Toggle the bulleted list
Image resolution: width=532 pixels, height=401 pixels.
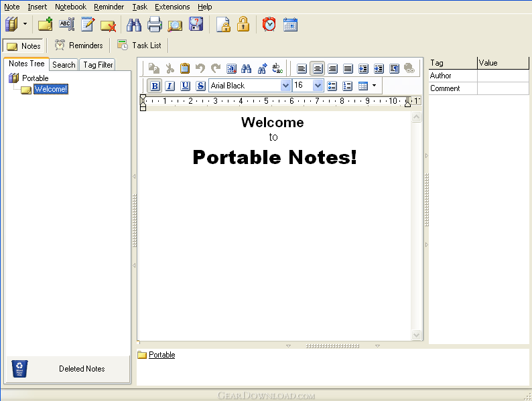click(332, 86)
